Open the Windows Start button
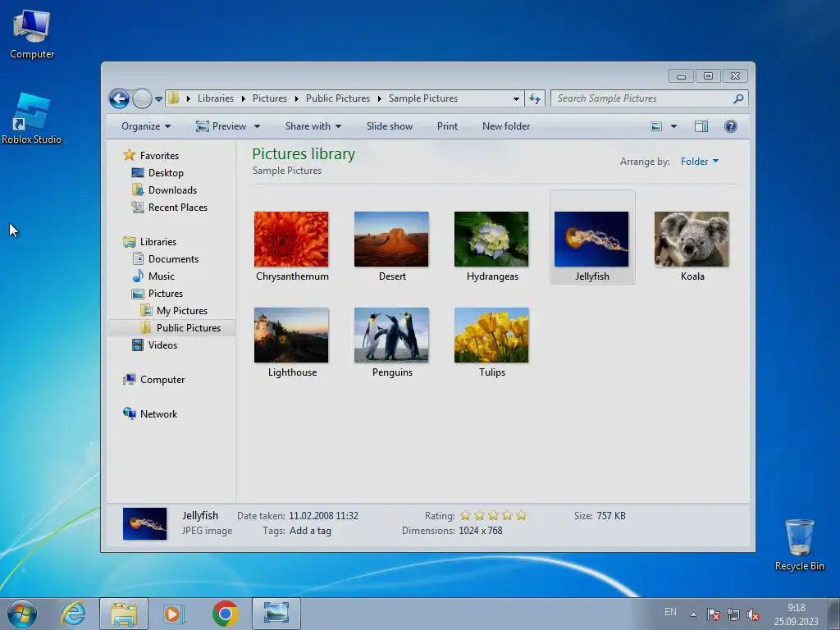The height and width of the screenshot is (630, 840). coord(22,614)
